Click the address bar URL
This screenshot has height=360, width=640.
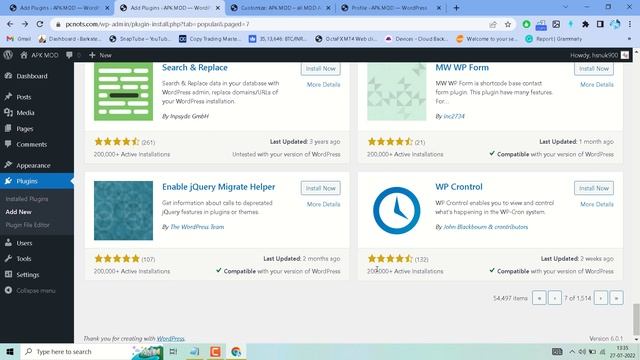[x=157, y=24]
